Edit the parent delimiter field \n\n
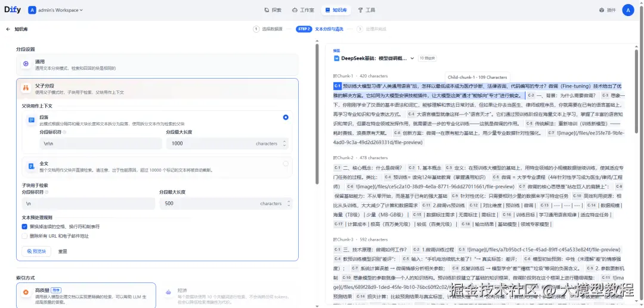 coord(101,144)
